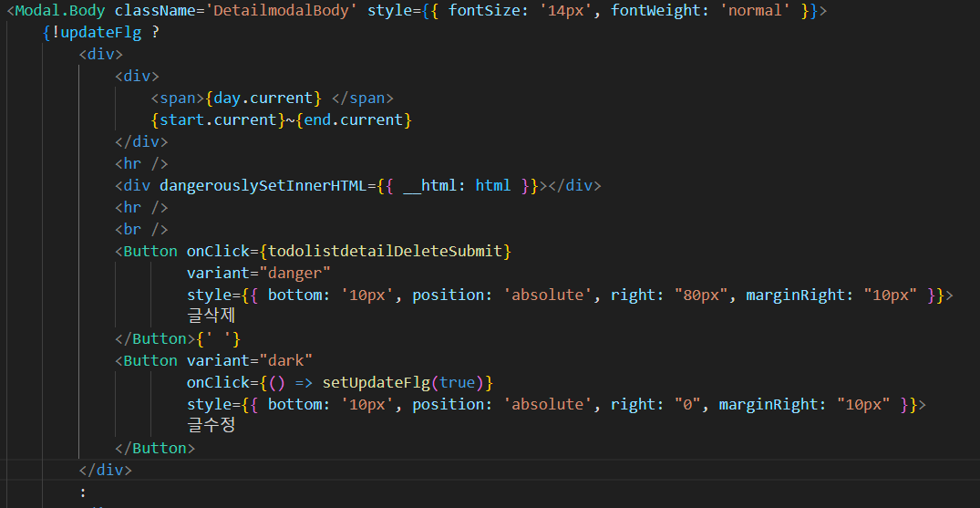The image size is (980, 508).
Task: Click the true argument in setUpdateFlg
Action: (457, 383)
